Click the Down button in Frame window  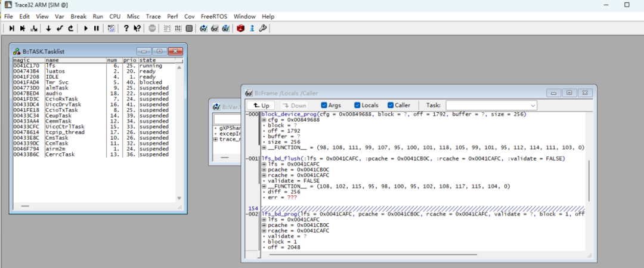tap(295, 106)
